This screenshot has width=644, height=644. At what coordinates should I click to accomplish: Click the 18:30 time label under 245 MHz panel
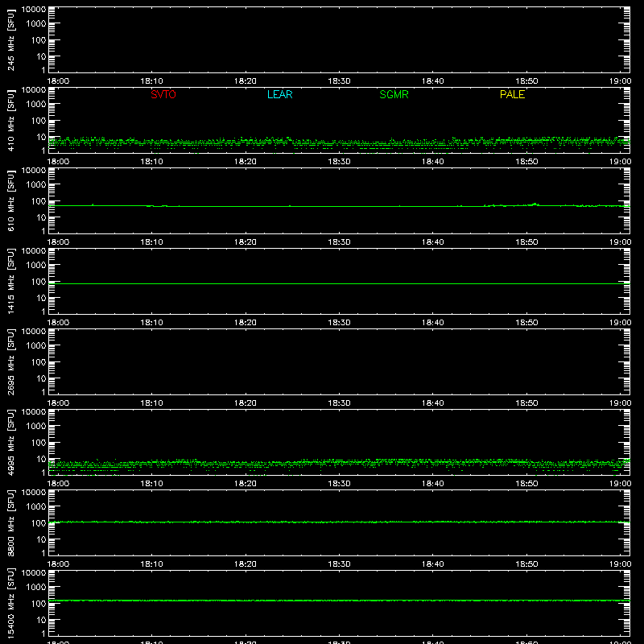339,81
